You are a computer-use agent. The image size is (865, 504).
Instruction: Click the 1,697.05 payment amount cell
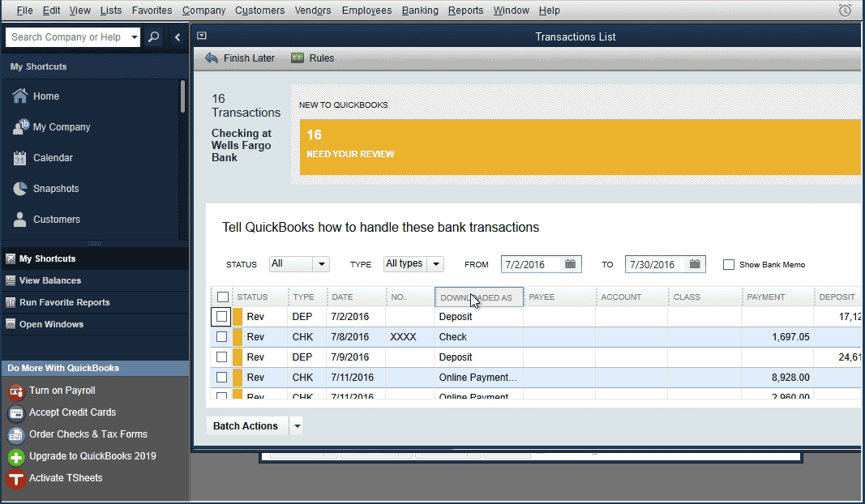(x=777, y=337)
